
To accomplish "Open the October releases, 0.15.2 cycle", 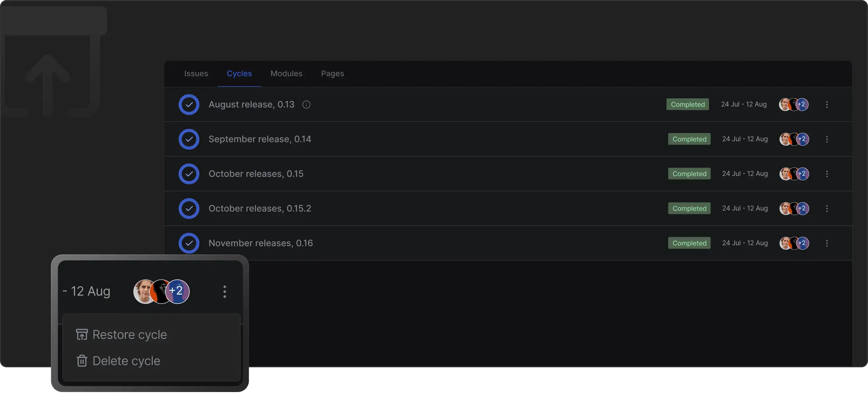I will pyautogui.click(x=259, y=208).
